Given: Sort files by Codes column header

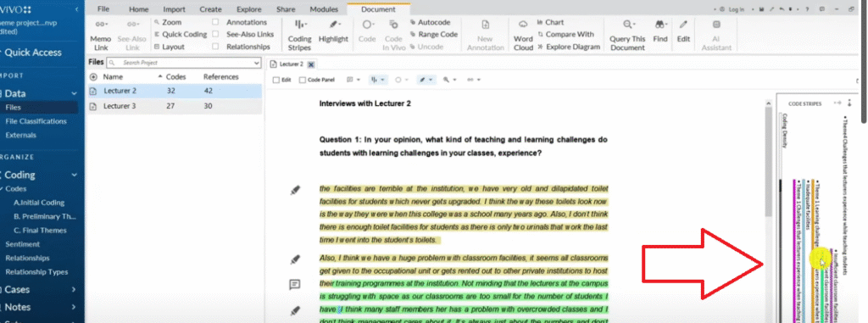Looking at the screenshot, I should click(176, 77).
